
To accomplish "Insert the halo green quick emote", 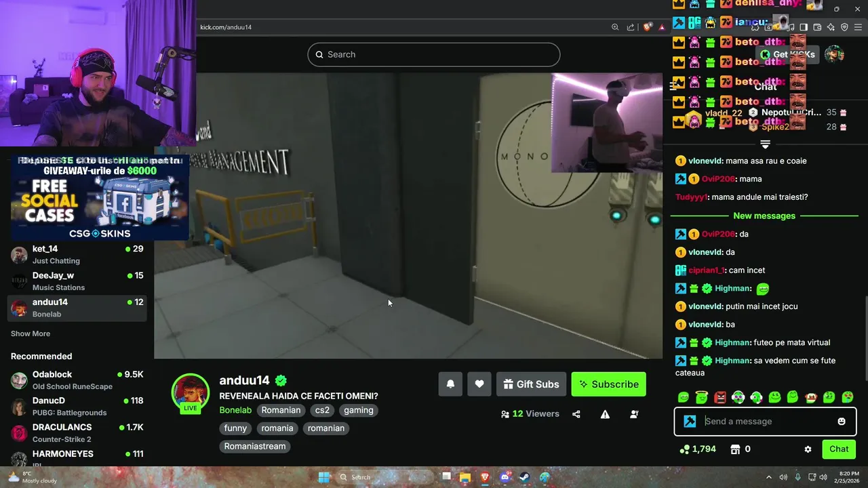I will click(x=702, y=397).
